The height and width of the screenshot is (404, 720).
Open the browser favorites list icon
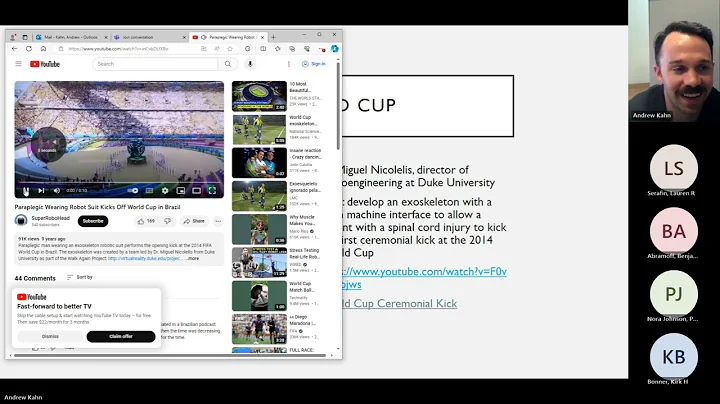tap(278, 49)
